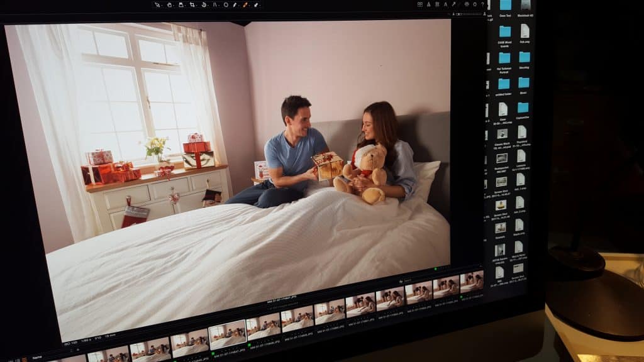The image size is (644, 362).
Task: Click the Help question mark button
Action: coord(482,5)
